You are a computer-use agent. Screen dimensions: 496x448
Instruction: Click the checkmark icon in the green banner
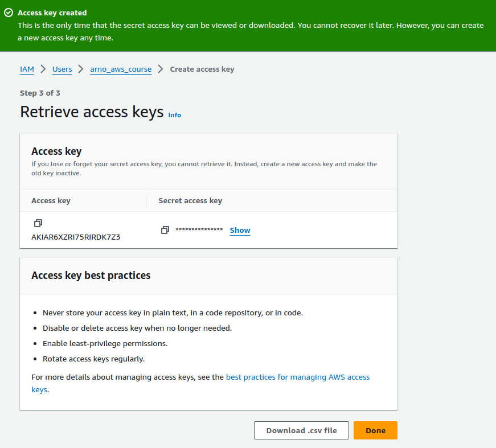click(8, 12)
